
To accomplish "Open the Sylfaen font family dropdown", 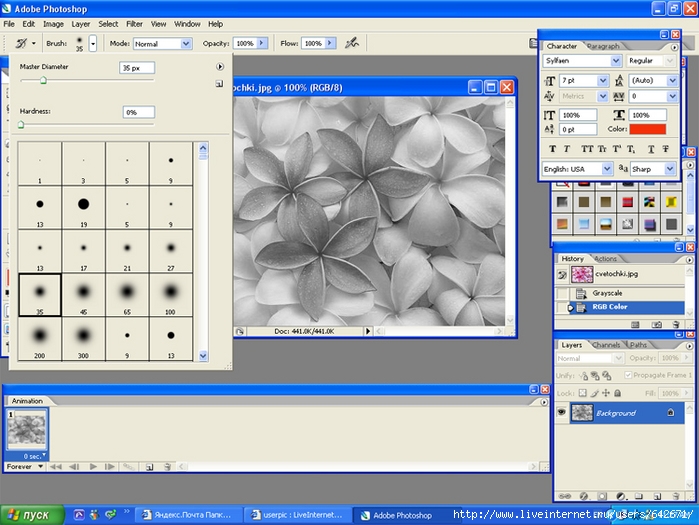I will [616, 61].
